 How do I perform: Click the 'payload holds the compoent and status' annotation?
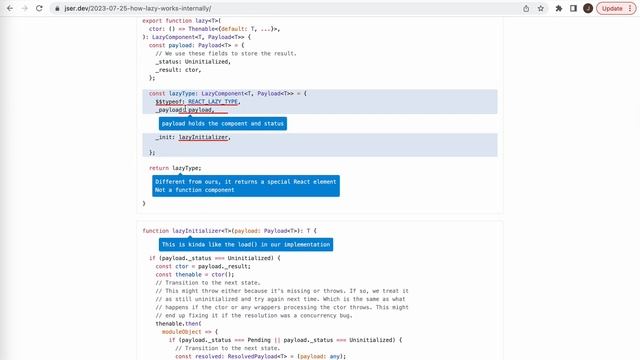[x=223, y=124]
